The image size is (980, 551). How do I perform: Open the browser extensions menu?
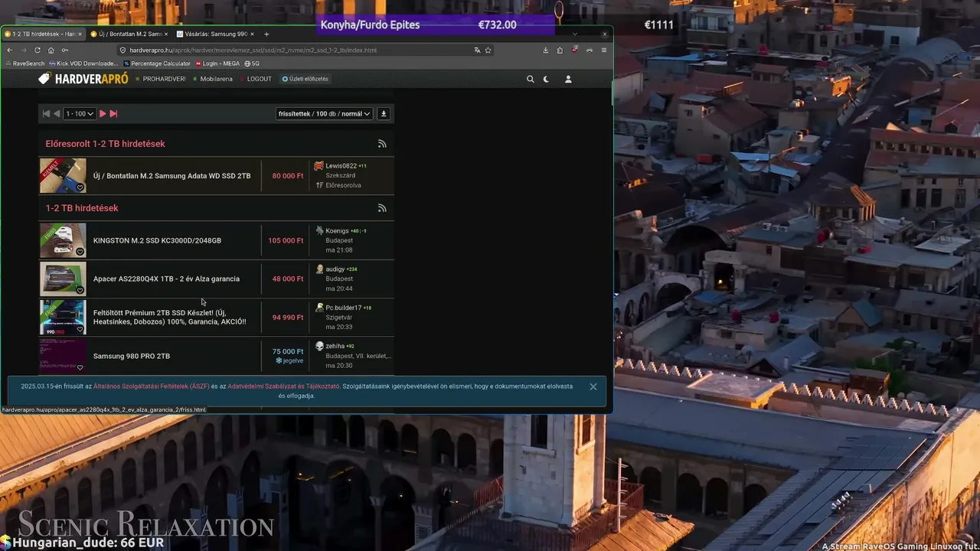(560, 50)
